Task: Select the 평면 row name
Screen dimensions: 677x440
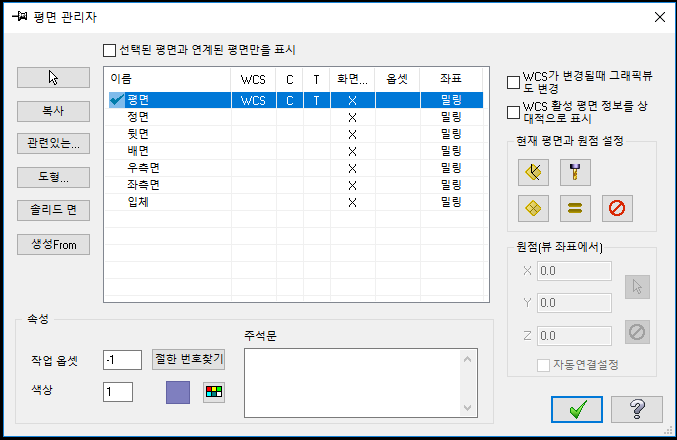Action: coord(138,100)
